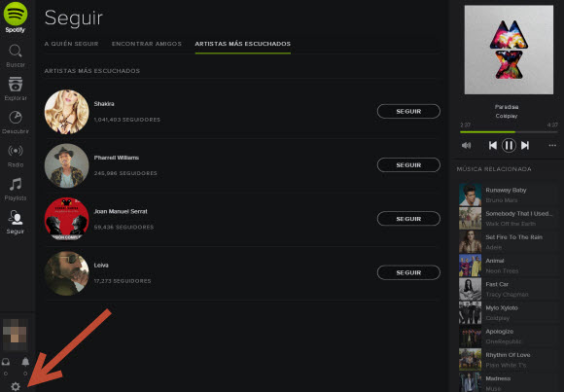Play Animal by Neon Trees
Screen dimensions: 564x392
pyautogui.click(x=507, y=266)
